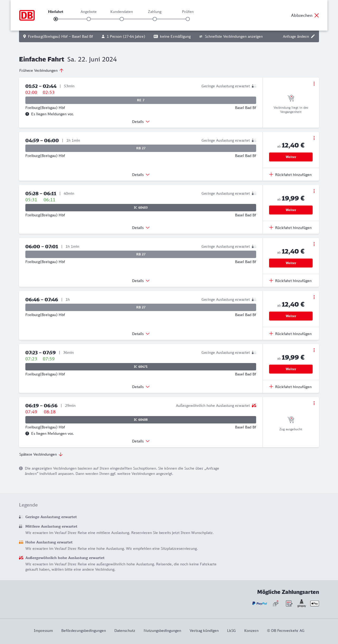The image size is (338, 644).
Task: Click the IC 60408 train segment bar
Action: pyautogui.click(x=141, y=420)
